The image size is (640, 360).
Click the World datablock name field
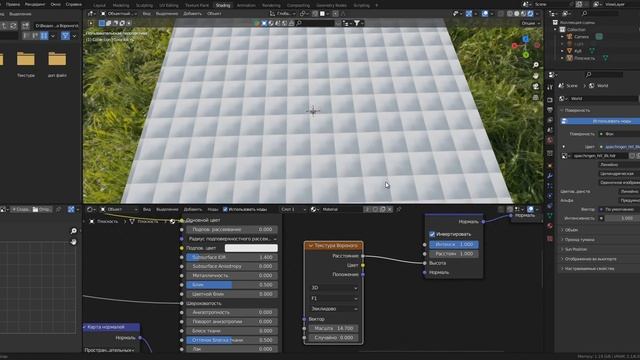(x=603, y=99)
